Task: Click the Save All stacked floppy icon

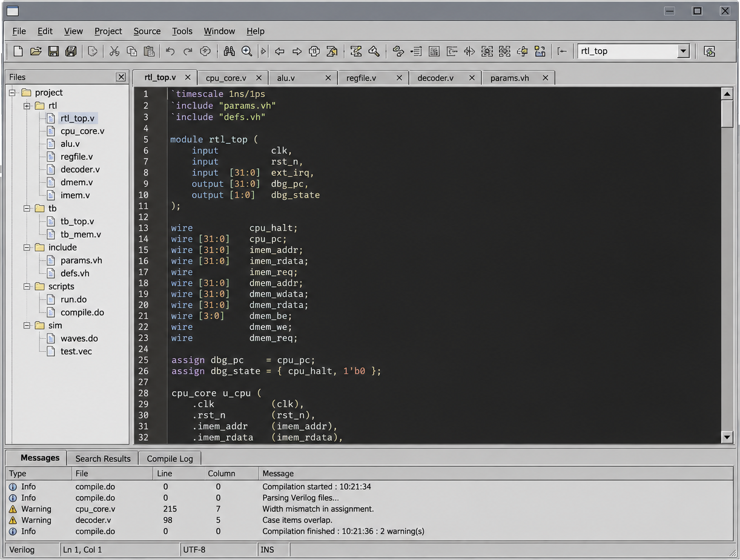Action: point(71,51)
